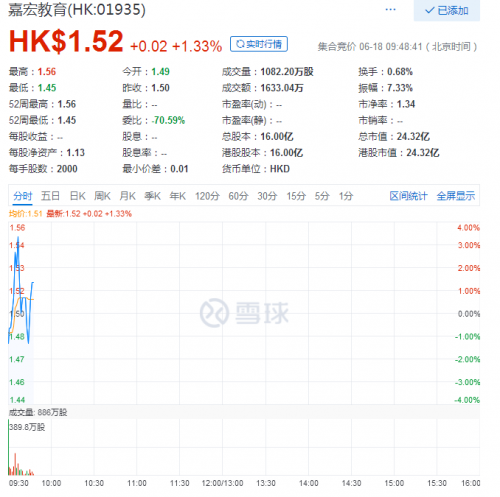Click the 成交额 1633.04万 value
The image size is (500, 497).
tap(282, 88)
